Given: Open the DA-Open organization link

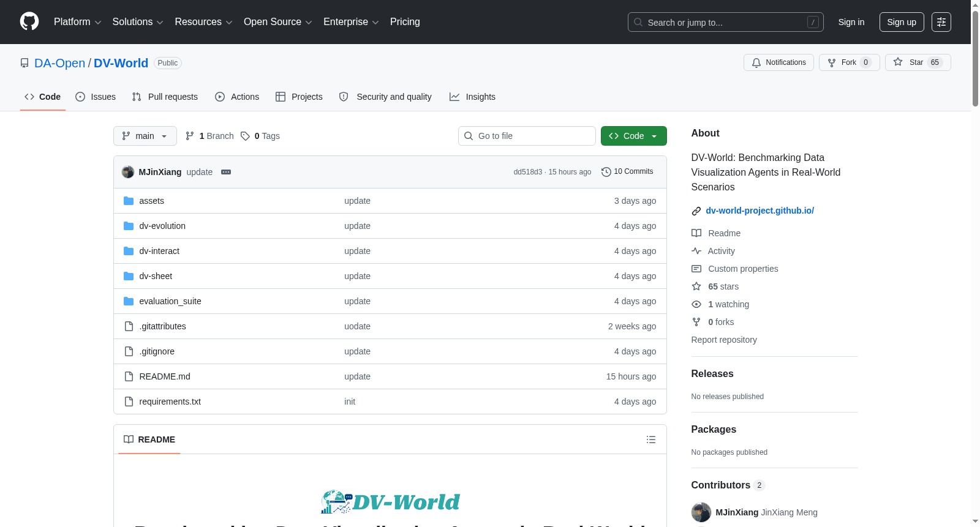Looking at the screenshot, I should 60,63.
